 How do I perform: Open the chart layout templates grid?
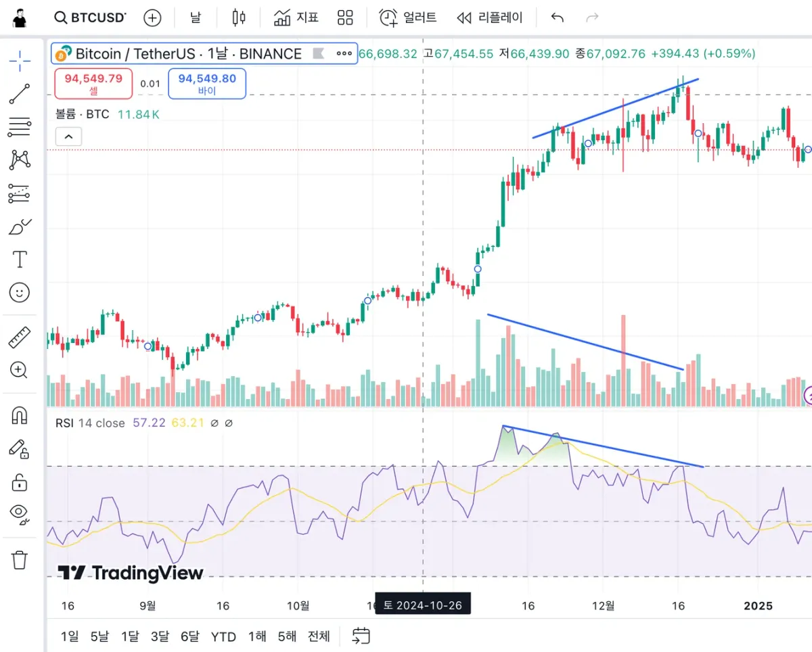(x=345, y=18)
